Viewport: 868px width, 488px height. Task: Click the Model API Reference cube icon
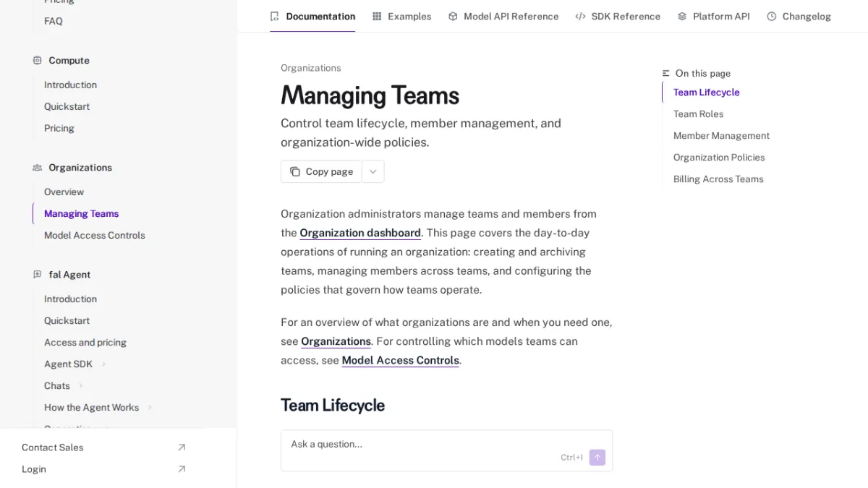click(453, 16)
